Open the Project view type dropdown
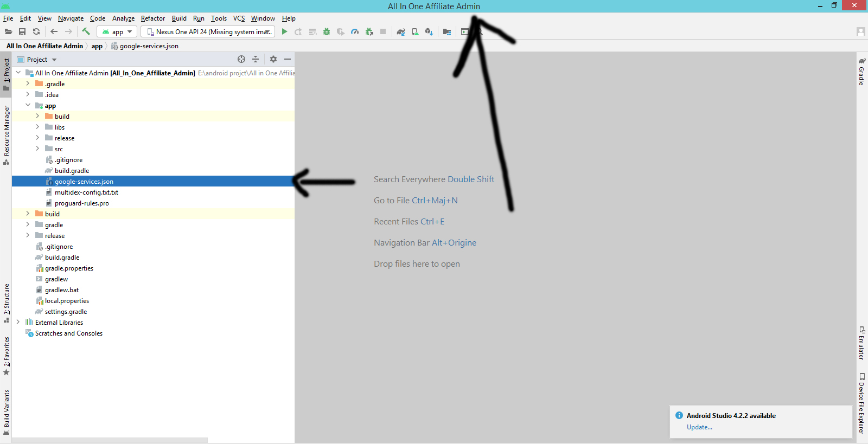 (37, 60)
